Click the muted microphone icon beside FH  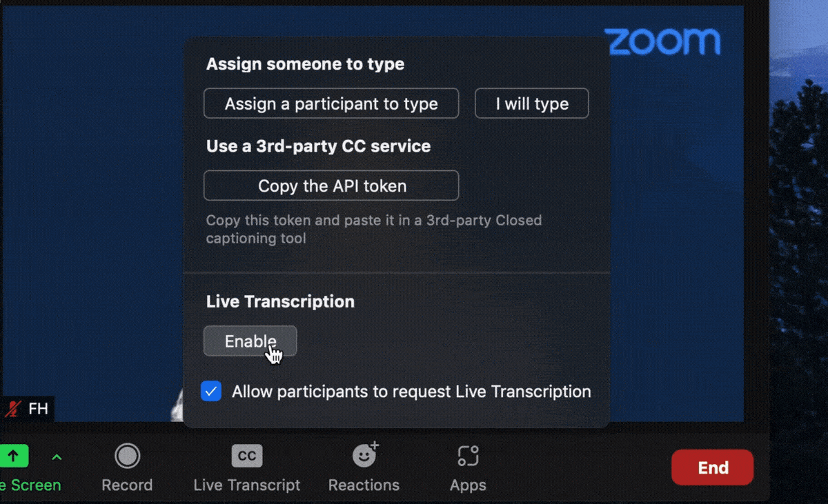[x=12, y=409]
